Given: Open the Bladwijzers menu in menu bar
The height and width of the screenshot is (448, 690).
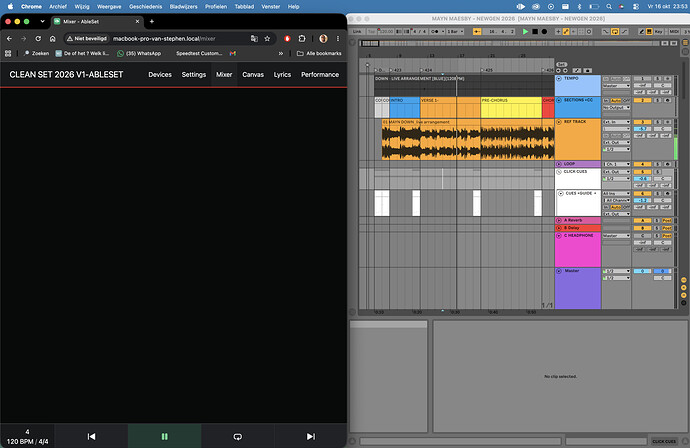Looking at the screenshot, I should pyautogui.click(x=184, y=7).
